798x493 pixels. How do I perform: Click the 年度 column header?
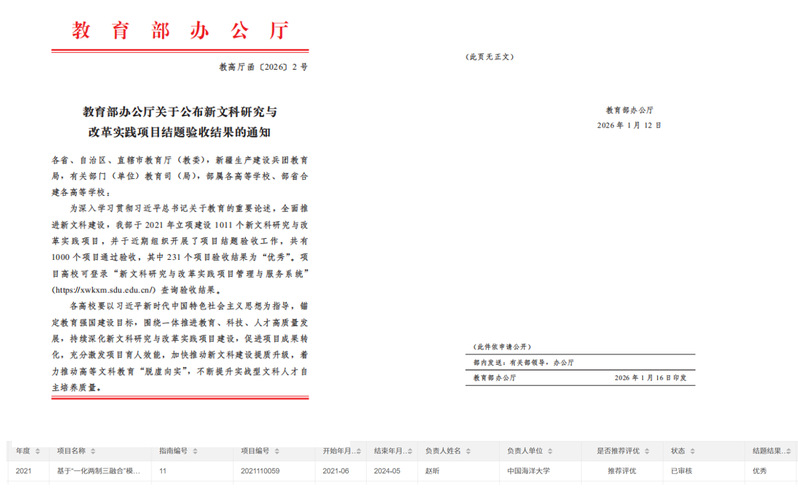24,449
